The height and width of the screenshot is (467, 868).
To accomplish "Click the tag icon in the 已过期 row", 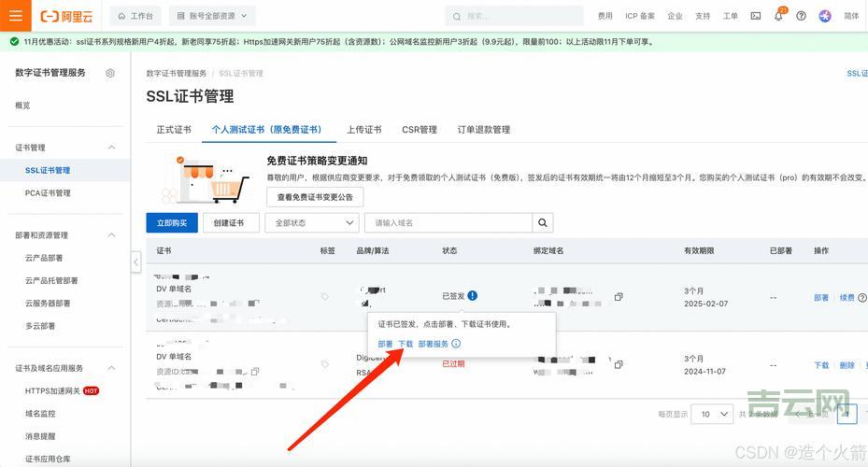I will pos(325,364).
